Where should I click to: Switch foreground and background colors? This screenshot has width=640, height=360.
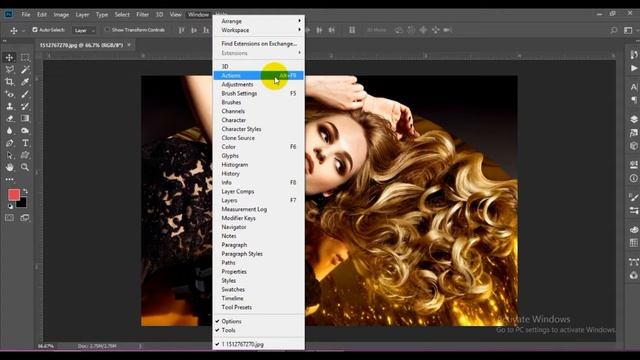pos(26,191)
